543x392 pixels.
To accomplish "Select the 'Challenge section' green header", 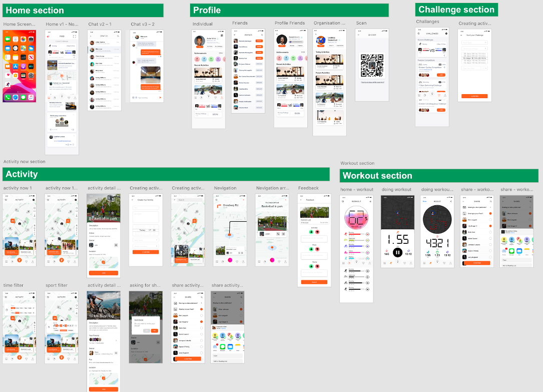I will coord(456,10).
